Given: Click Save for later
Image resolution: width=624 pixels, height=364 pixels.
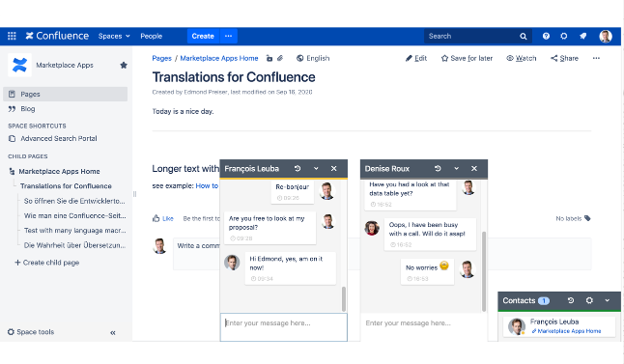Looking at the screenshot, I should pos(467,58).
